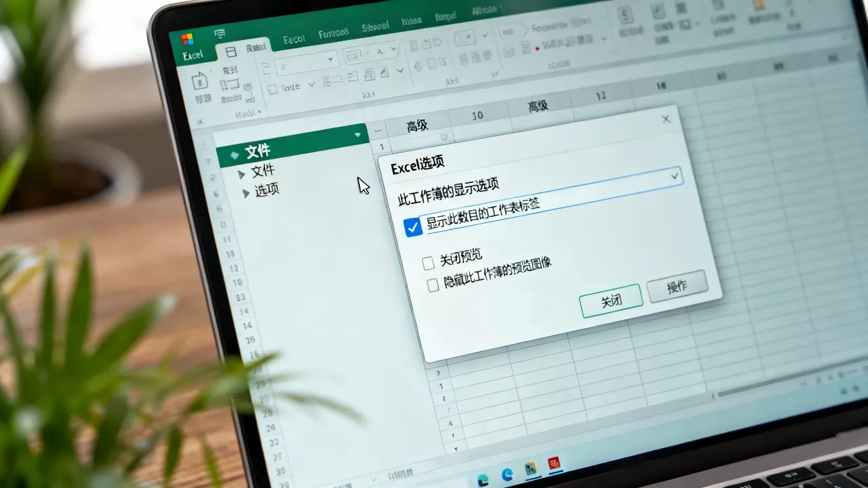868x488 pixels.
Task: Open the green 文件 header dropdown arrow
Action: click(357, 136)
